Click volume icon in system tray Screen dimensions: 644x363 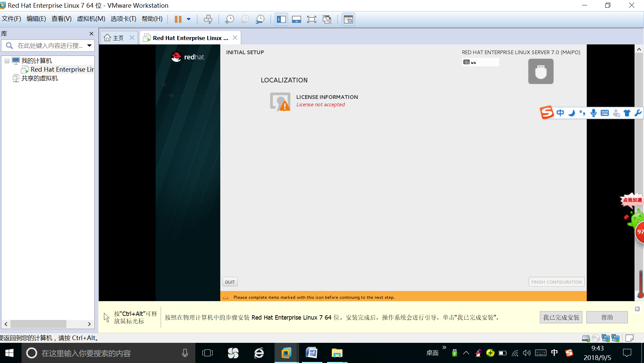pos(527,353)
